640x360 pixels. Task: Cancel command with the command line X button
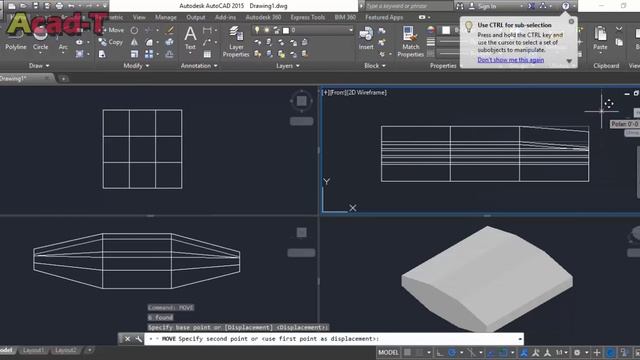pos(127,339)
